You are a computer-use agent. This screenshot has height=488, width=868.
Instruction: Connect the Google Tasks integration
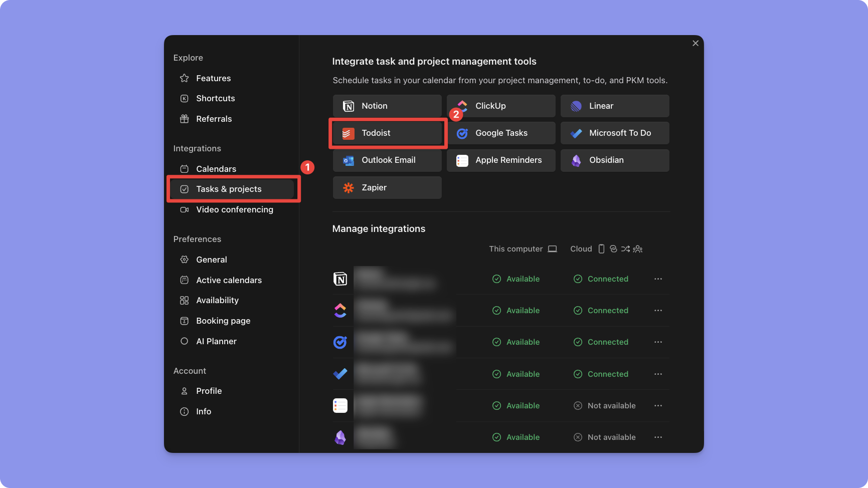click(501, 133)
